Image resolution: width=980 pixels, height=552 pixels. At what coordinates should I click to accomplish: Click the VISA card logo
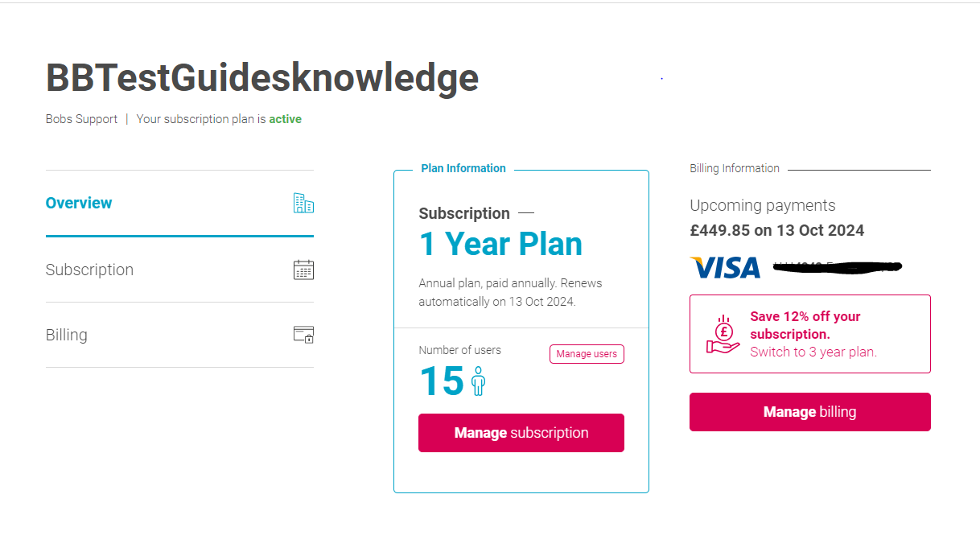point(725,267)
